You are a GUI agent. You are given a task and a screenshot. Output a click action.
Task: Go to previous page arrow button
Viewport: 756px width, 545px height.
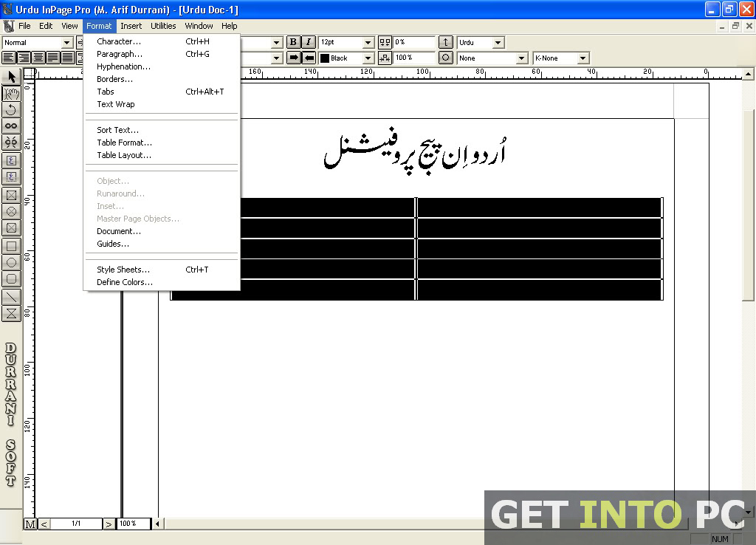pos(44,524)
